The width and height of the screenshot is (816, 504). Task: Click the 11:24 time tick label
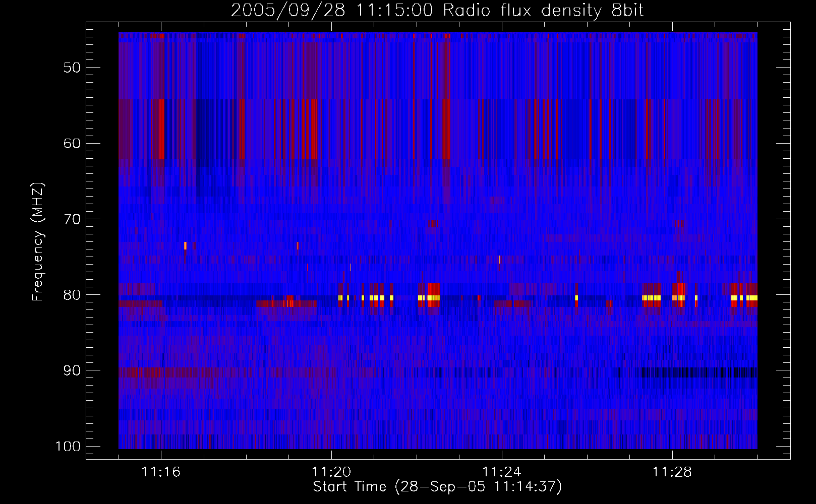tap(502, 472)
